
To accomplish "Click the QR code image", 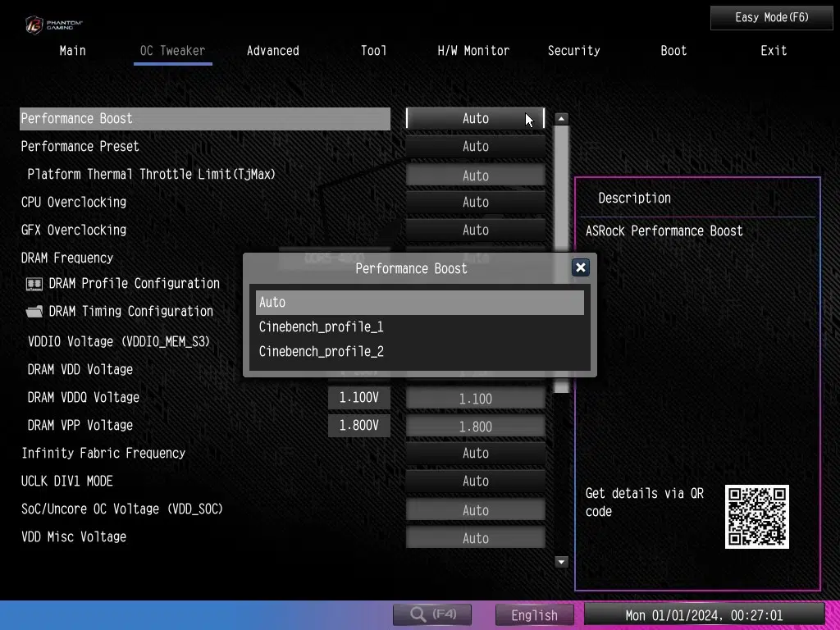I will 756,517.
